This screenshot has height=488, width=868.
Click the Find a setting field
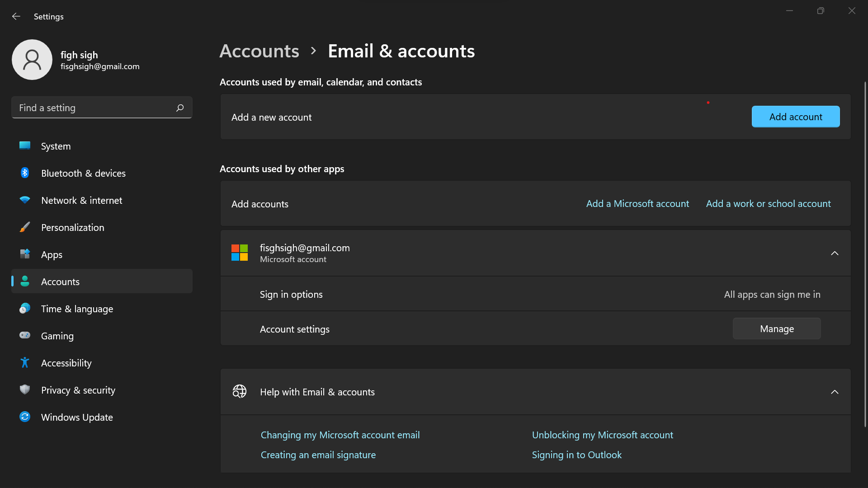pyautogui.click(x=95, y=108)
